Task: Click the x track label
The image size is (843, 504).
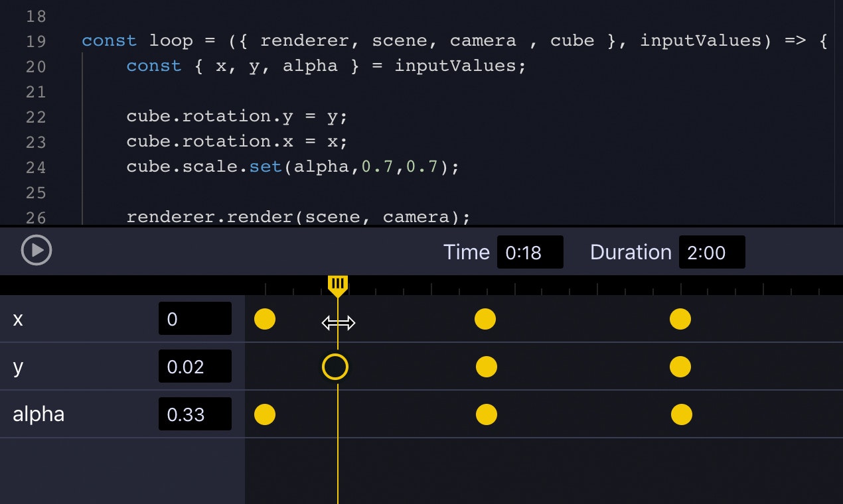Action: coord(18,319)
